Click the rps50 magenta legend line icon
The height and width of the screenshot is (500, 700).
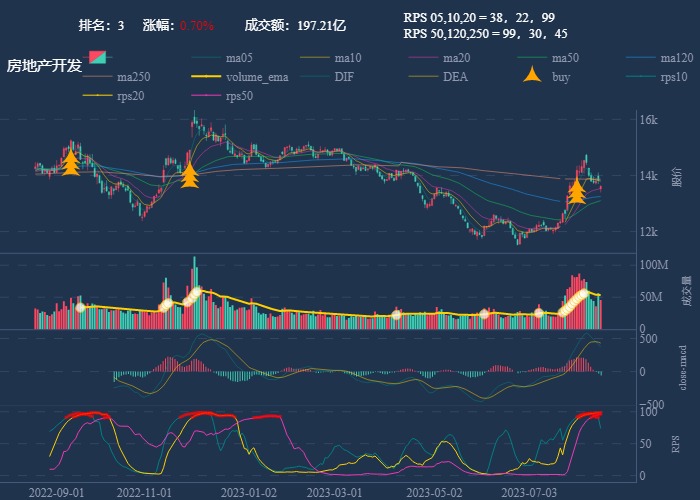click(208, 95)
